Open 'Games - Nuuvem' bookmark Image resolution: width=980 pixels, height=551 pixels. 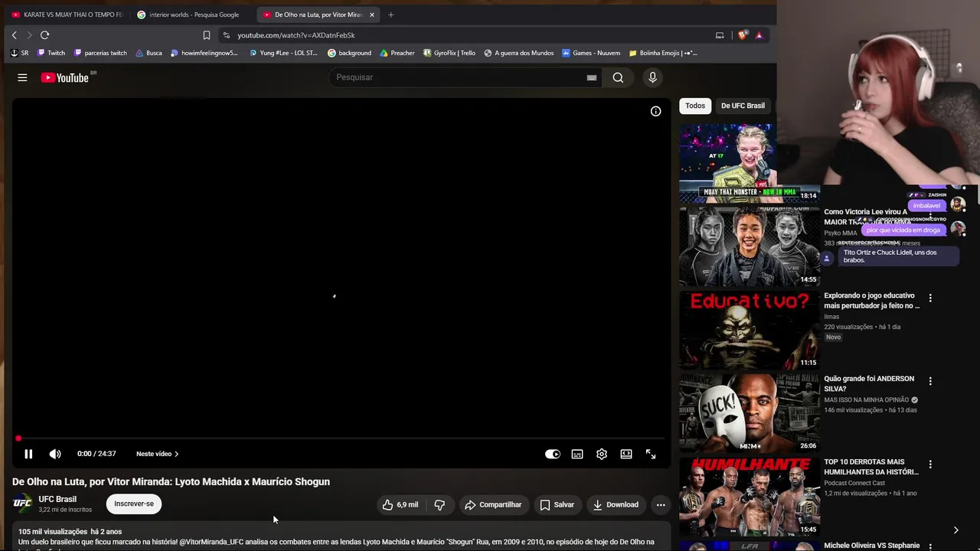pos(591,53)
